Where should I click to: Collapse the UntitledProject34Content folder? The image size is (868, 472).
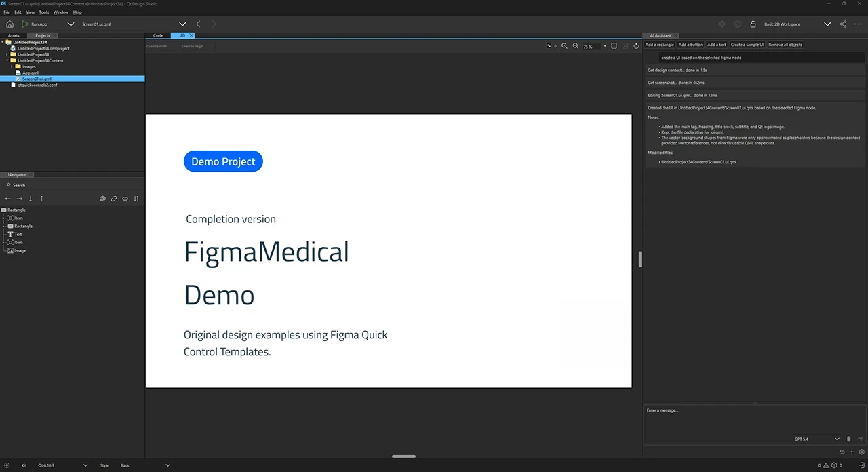(7, 60)
